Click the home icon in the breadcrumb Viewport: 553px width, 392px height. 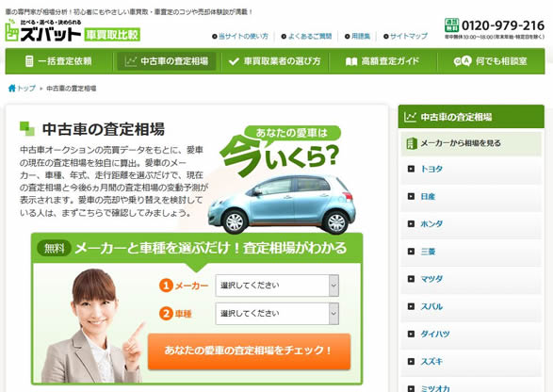(12, 88)
